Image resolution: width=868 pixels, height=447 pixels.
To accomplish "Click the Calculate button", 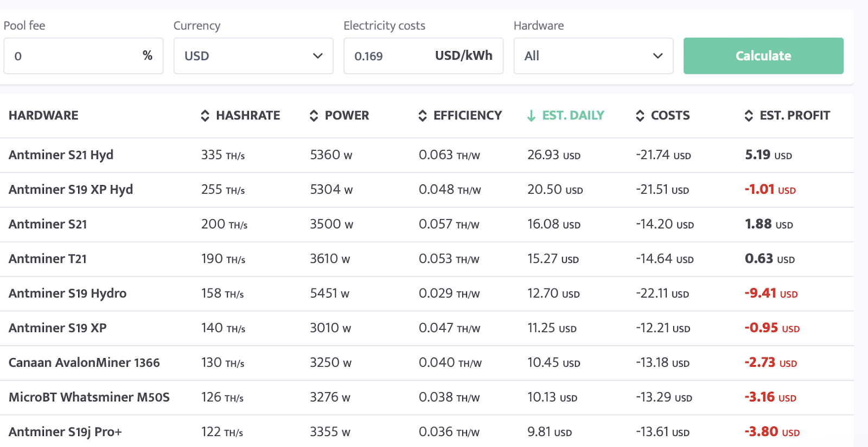I will pos(763,56).
